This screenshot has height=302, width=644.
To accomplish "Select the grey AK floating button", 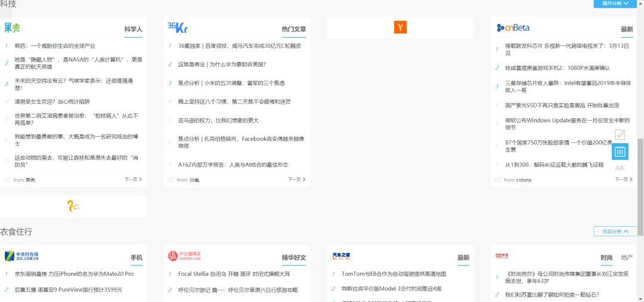I will 620,168.
